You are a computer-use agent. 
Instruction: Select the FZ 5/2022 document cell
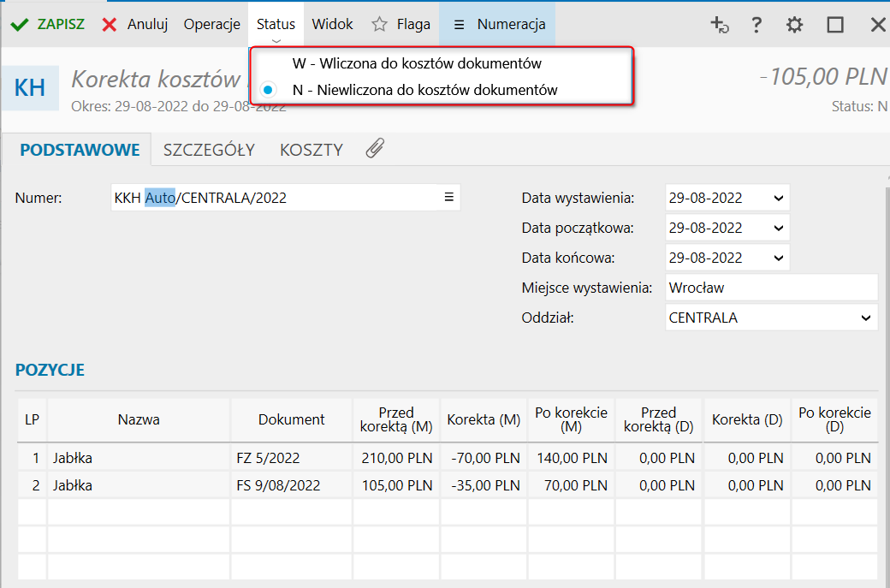coord(291,457)
